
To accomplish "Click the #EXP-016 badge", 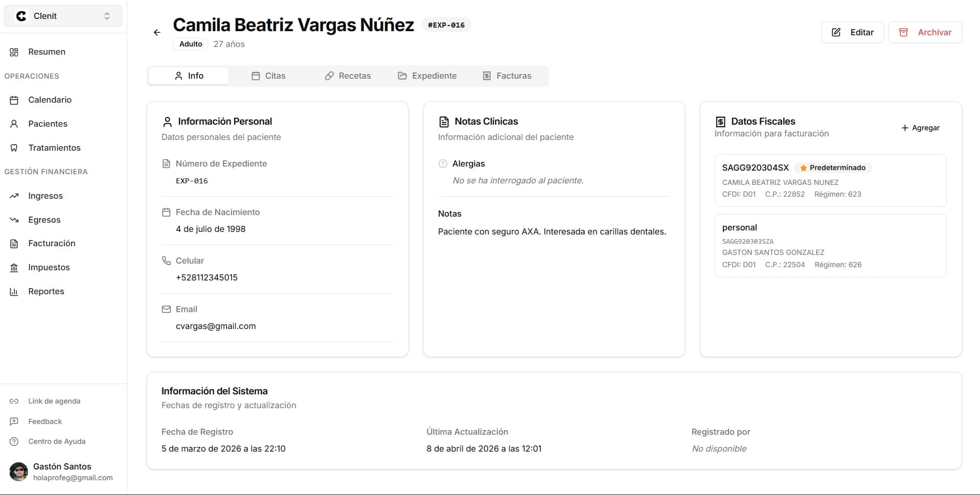I will pos(446,25).
